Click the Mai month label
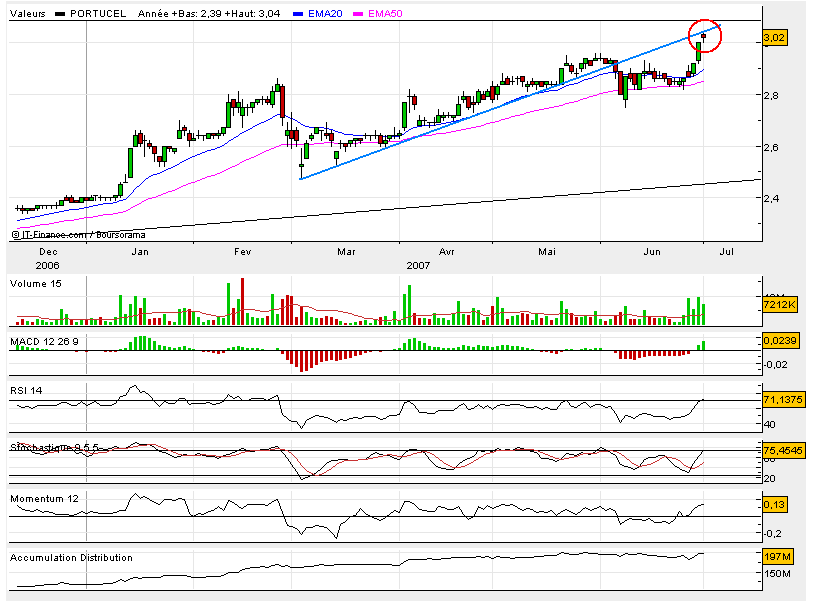The image size is (813, 611). [547, 252]
